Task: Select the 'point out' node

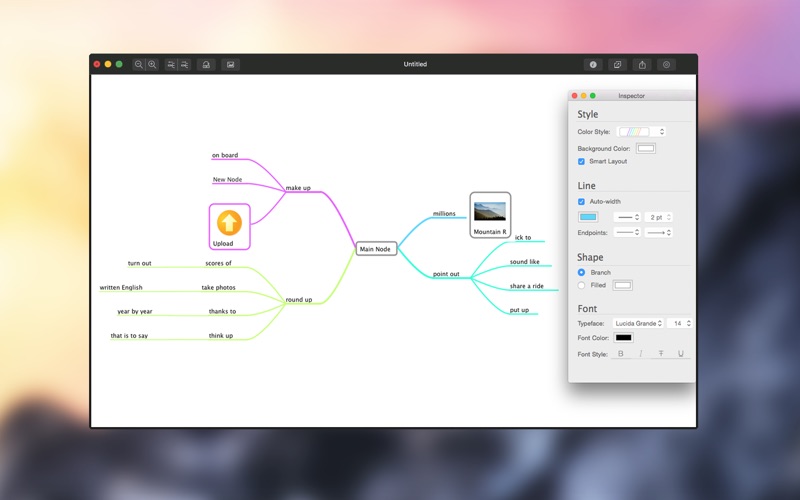Action: tap(446, 274)
